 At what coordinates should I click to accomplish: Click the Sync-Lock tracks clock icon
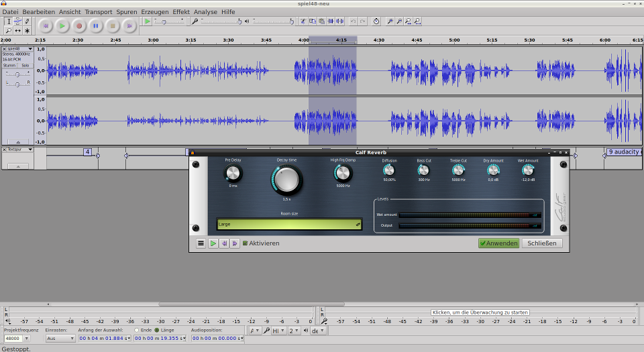pos(376,21)
